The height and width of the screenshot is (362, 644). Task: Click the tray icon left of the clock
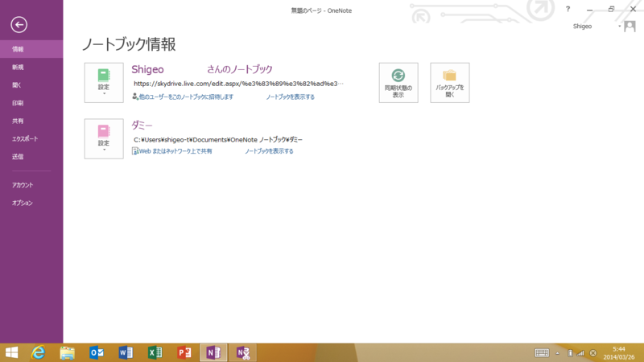[x=593, y=353]
